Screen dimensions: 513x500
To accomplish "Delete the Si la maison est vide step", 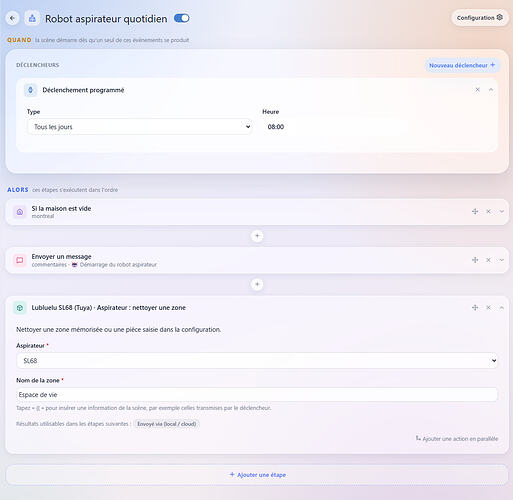I will click(x=488, y=211).
